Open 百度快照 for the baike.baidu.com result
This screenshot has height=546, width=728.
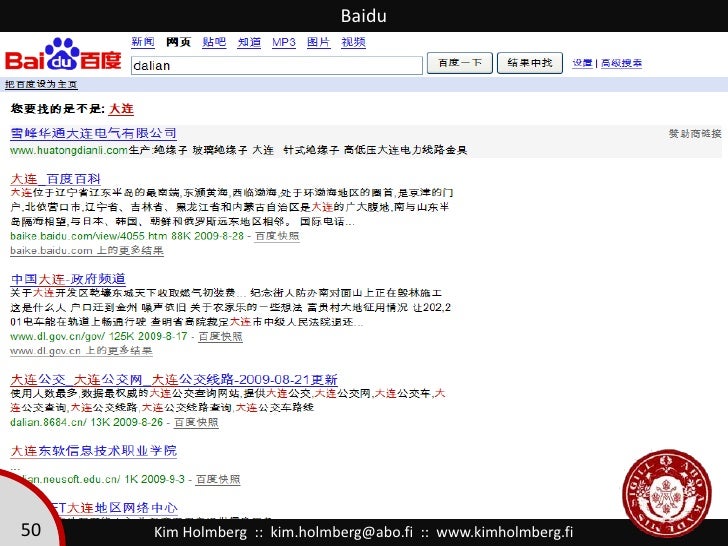277,236
